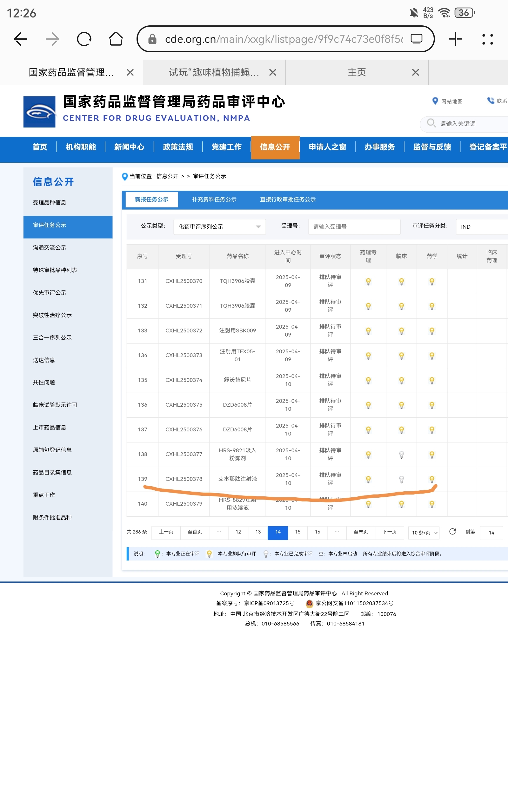Close the 国家药品监督管理 tab
The image size is (508, 812).
[130, 72]
